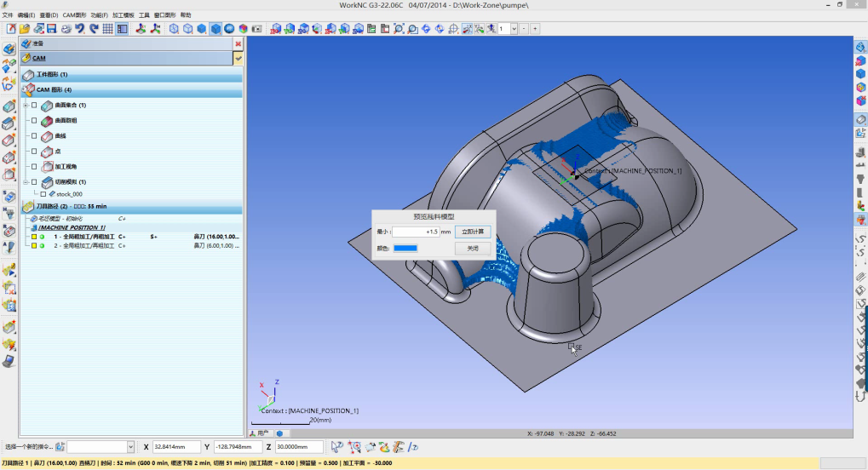Click the Z coordinate field showing 30.0000mm
Screen dimensions: 868x470
click(x=299, y=447)
